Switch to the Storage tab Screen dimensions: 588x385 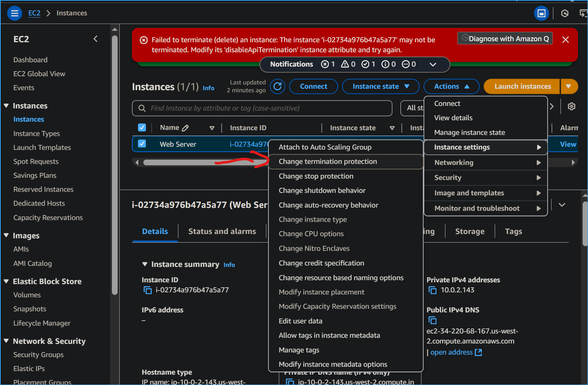tap(469, 231)
